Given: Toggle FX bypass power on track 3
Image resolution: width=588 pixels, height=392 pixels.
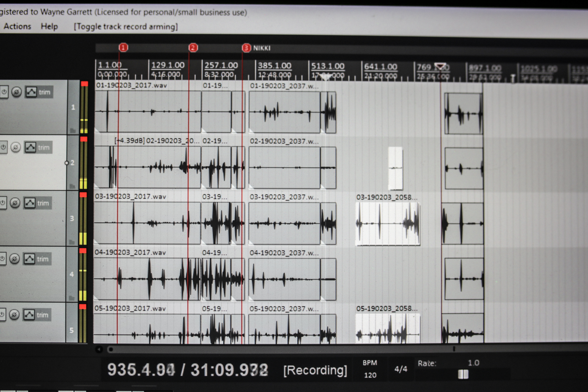Looking at the screenshot, I should (3, 203).
